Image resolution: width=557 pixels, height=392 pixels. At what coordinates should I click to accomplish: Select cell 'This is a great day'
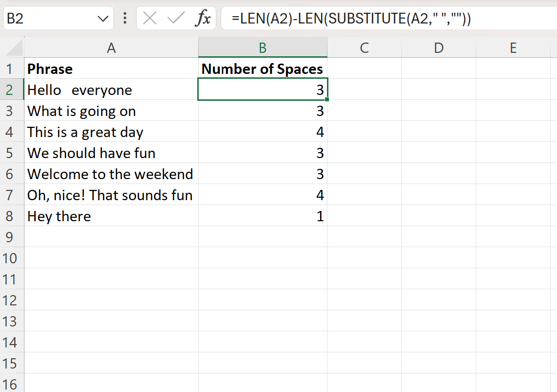click(111, 132)
